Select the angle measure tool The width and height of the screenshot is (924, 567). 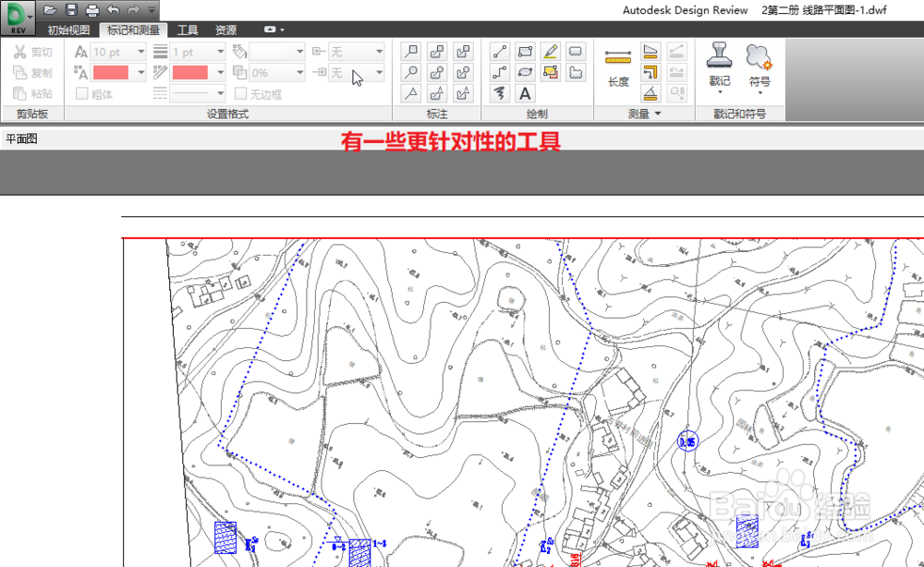tap(650, 93)
